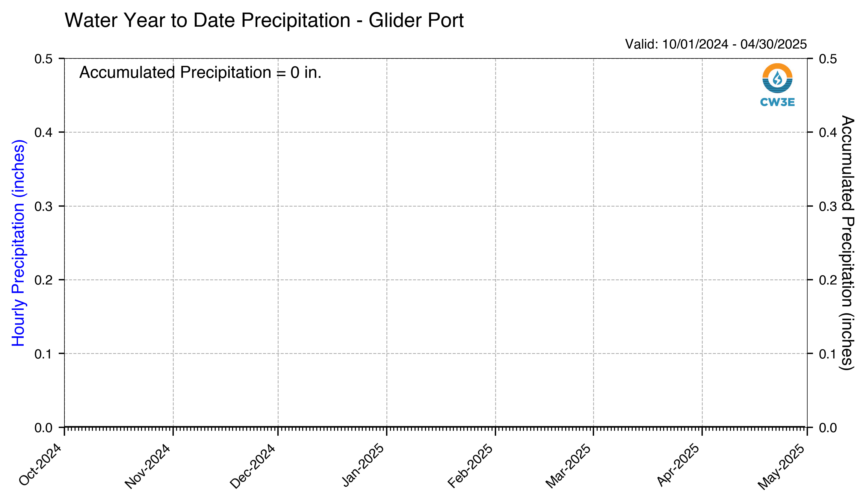Click the 0.5 tick on left axis
Image resolution: width=866 pixels, height=504 pixels.
44,59
